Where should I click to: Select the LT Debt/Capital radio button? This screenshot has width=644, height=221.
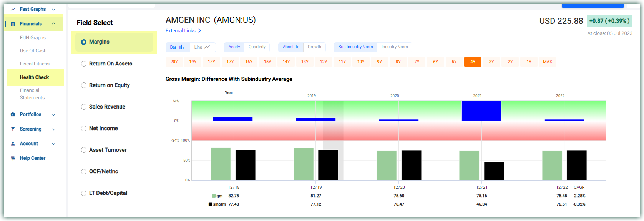84,193
